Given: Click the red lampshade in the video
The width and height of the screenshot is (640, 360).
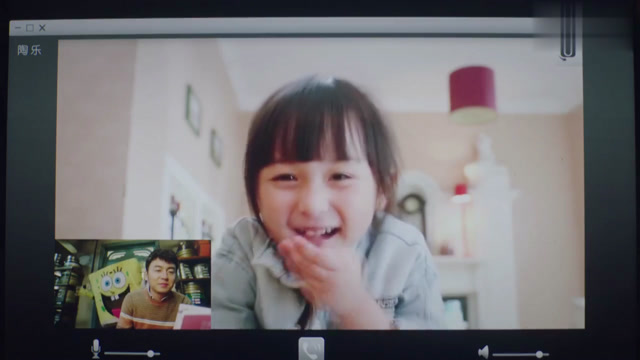Looking at the screenshot, I should [473, 96].
